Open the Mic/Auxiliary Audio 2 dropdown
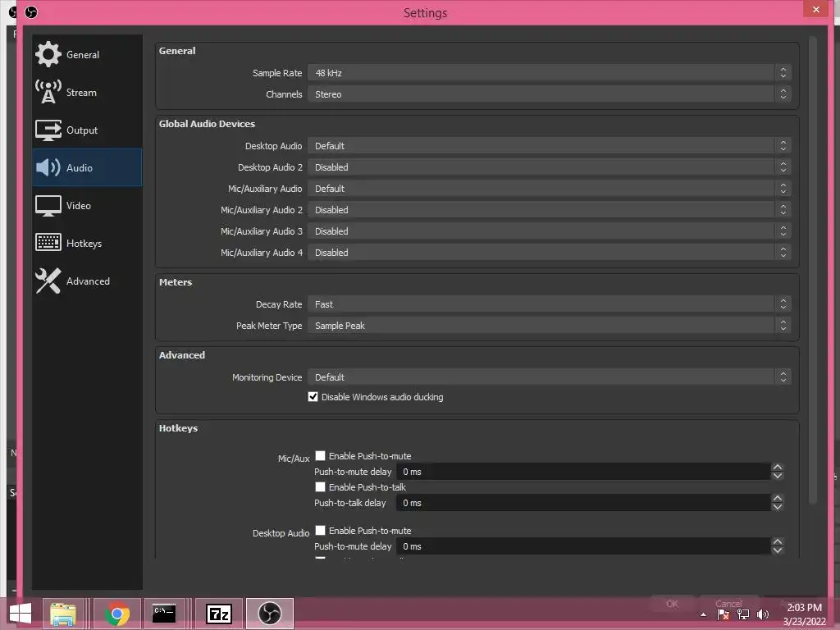Screen dimensions: 840x630 (549, 210)
